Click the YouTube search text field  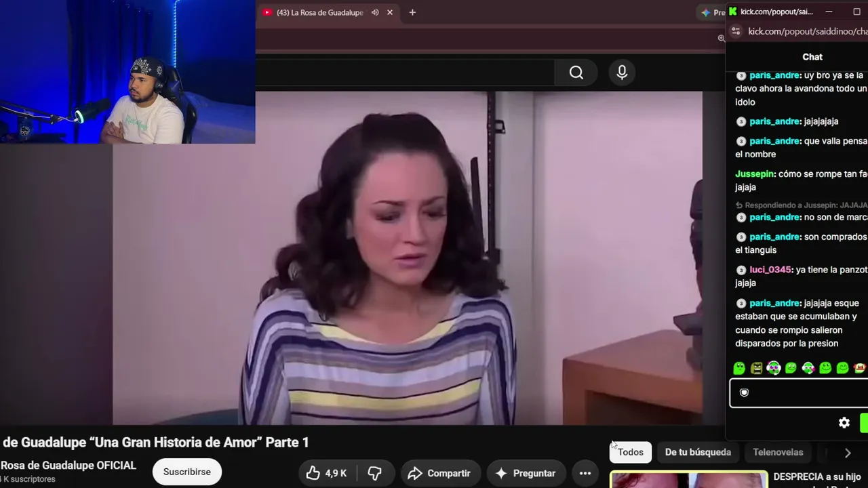point(404,73)
